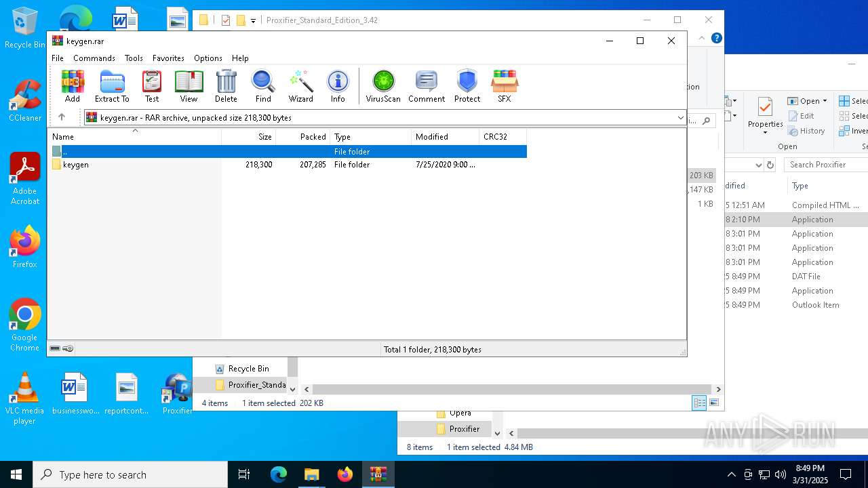Launch the Wizard tool
Screen dimensions: 868x488
[300, 86]
